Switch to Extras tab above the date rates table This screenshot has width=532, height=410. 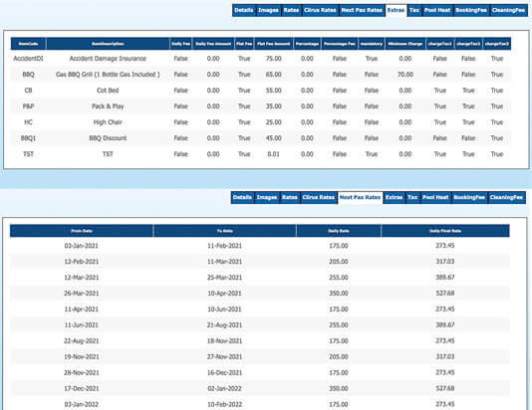(x=394, y=198)
